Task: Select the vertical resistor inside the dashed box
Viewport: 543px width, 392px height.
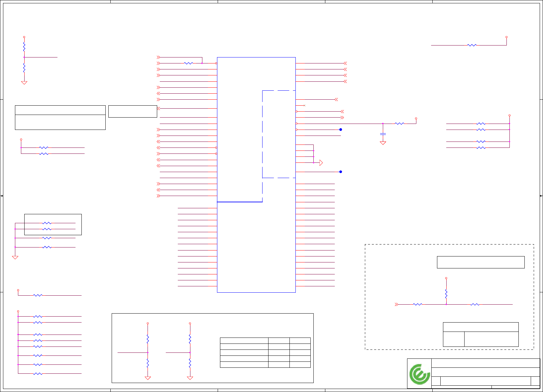Action: click(446, 294)
